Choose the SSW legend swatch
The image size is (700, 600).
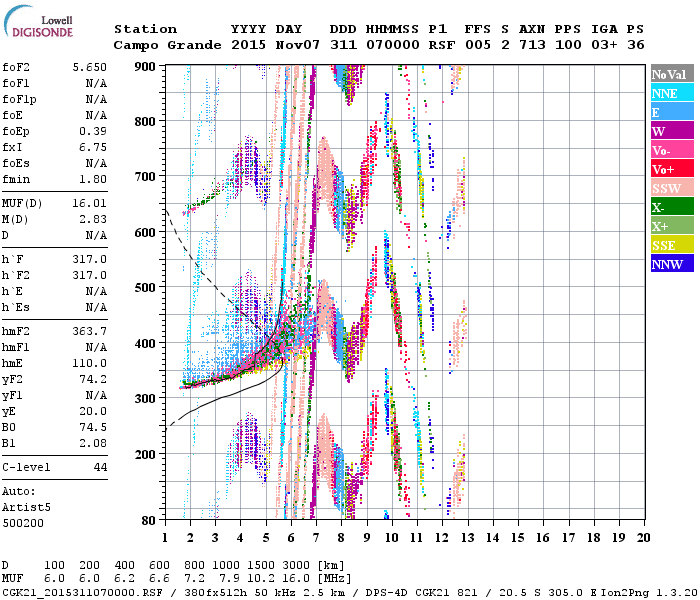click(672, 188)
